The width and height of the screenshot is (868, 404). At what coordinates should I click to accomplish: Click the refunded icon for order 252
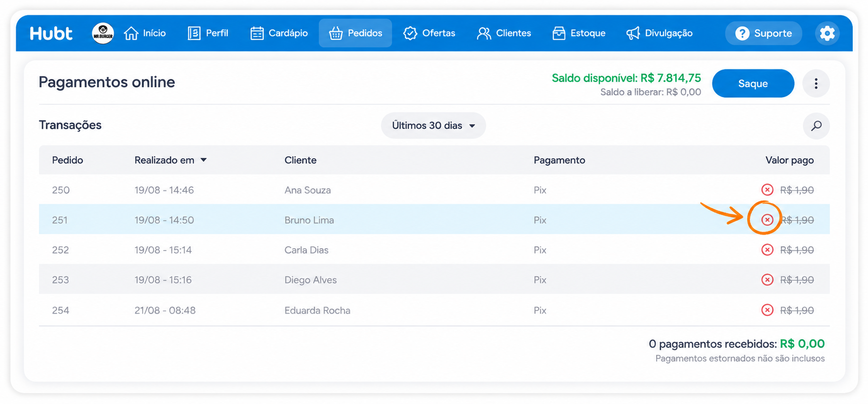pyautogui.click(x=767, y=250)
